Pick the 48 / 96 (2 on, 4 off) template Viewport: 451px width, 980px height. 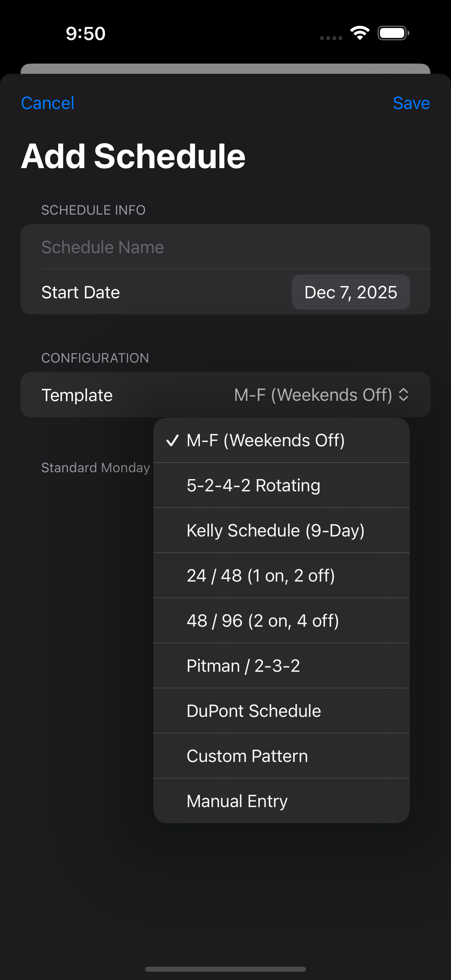263,620
